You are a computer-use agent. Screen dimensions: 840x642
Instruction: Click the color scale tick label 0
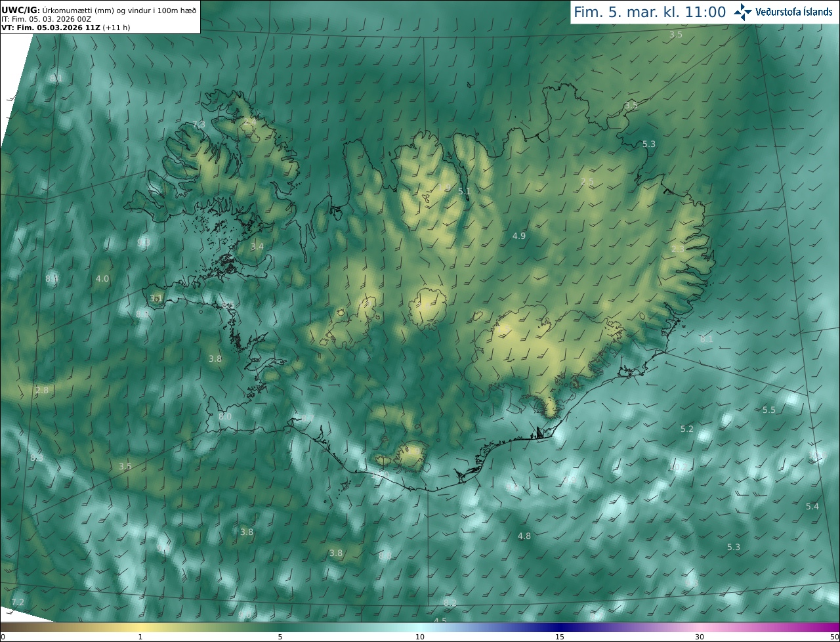3,637
